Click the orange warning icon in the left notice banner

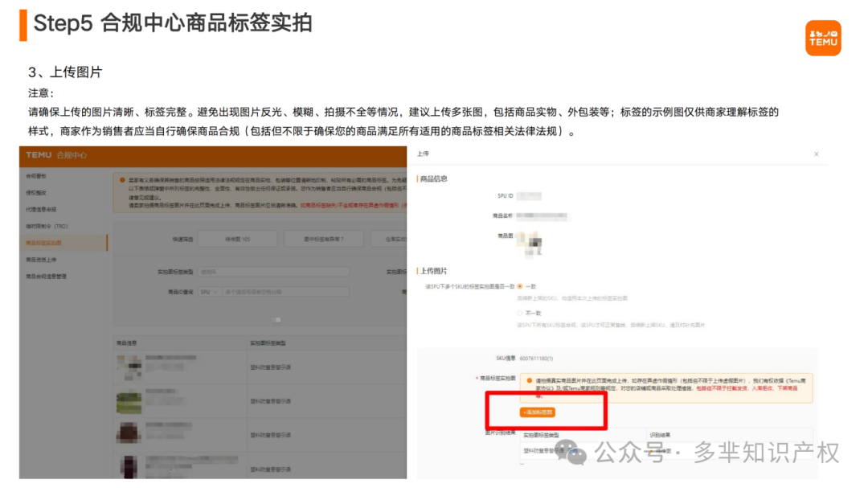pos(122,180)
